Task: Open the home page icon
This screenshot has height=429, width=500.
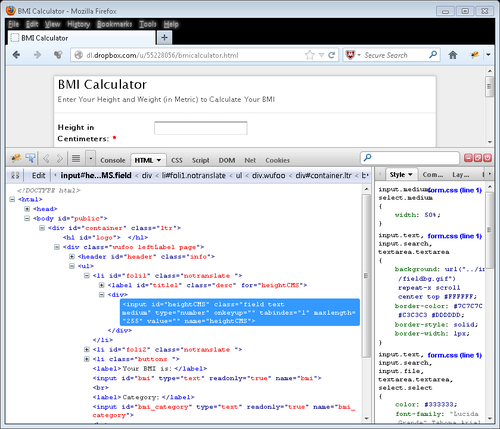Action: point(453,55)
